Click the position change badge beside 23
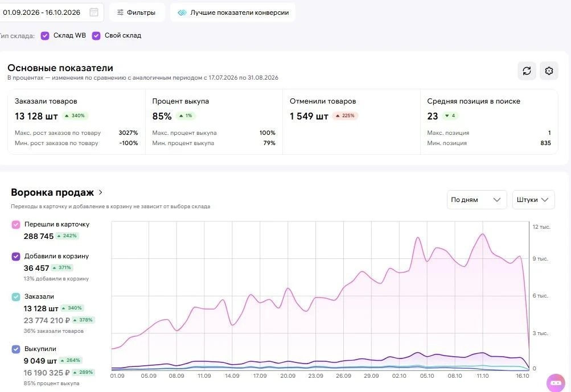Screen dimensions: 571x392 pos(450,115)
